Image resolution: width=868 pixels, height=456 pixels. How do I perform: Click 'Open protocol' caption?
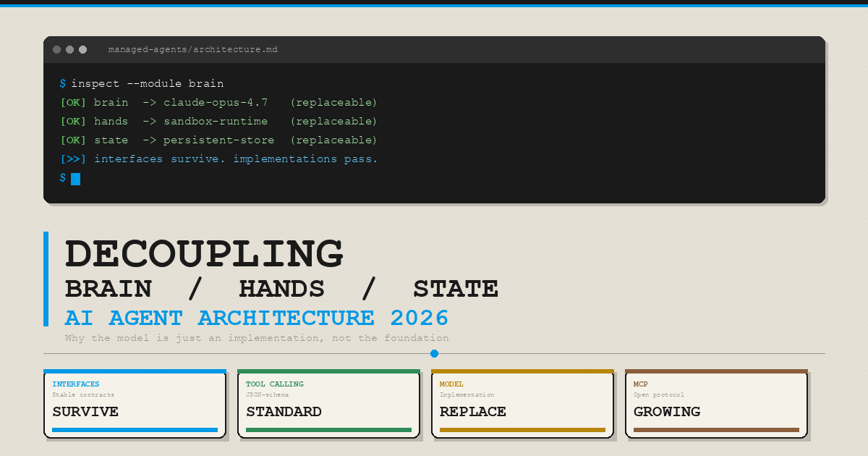coord(659,395)
